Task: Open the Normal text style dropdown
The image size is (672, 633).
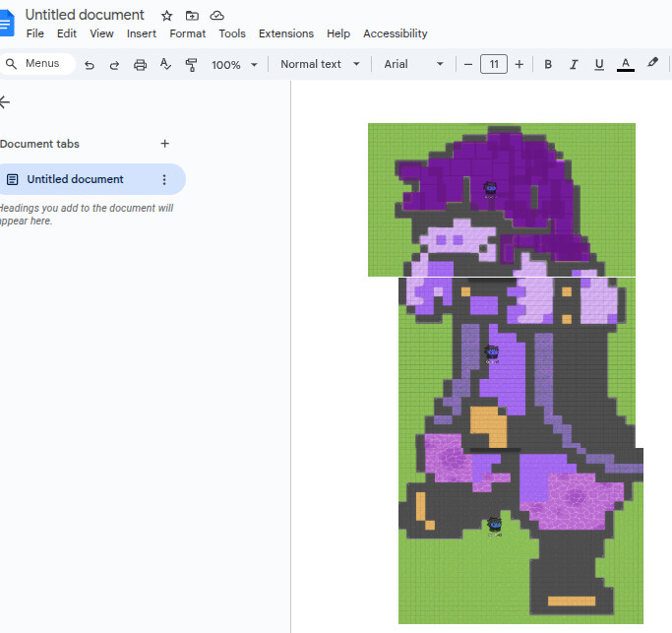Action: point(318,65)
